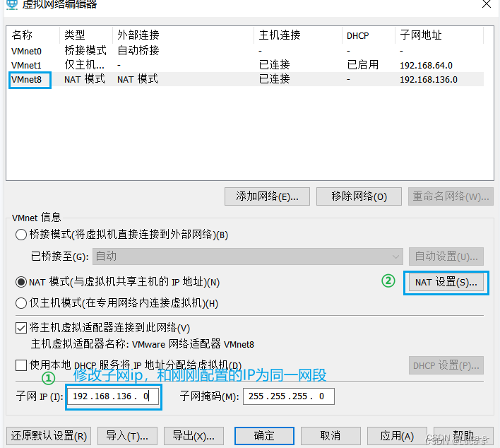500x448 pixels.
Task: Click the 类型 column header
Action: click(x=86, y=35)
